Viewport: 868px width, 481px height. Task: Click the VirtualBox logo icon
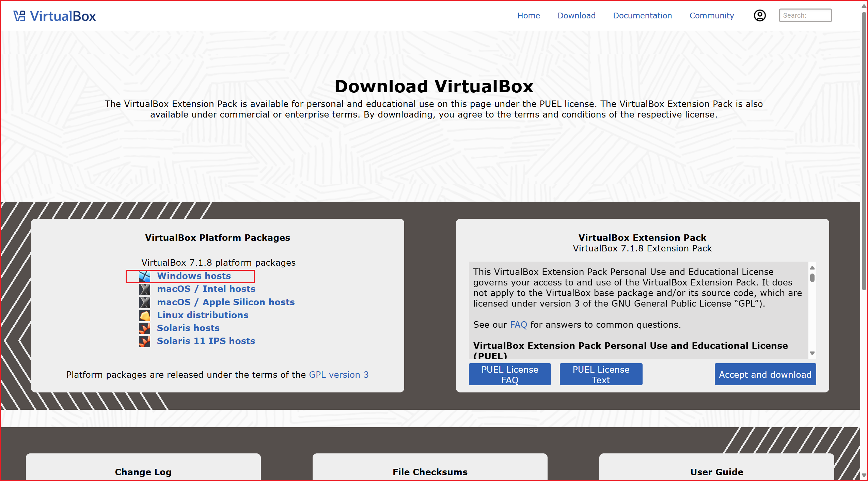[19, 16]
